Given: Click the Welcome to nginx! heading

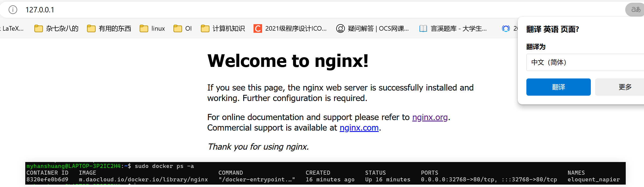Looking at the screenshot, I should [x=288, y=61].
